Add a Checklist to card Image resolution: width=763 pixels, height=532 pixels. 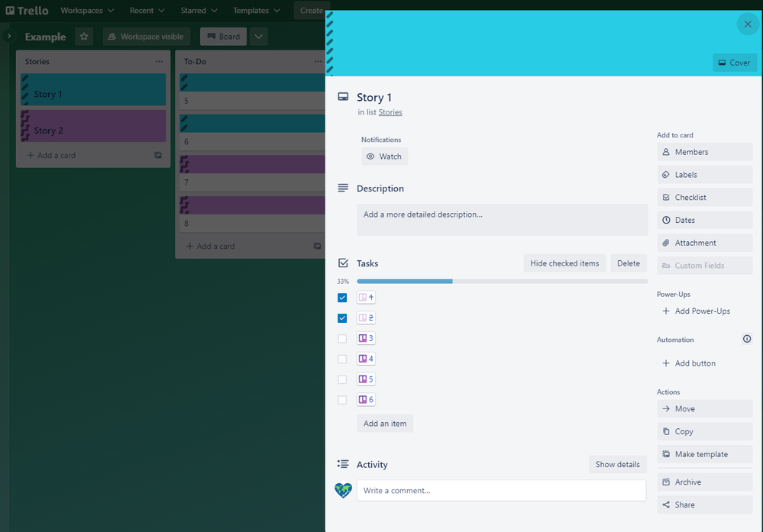click(x=704, y=198)
